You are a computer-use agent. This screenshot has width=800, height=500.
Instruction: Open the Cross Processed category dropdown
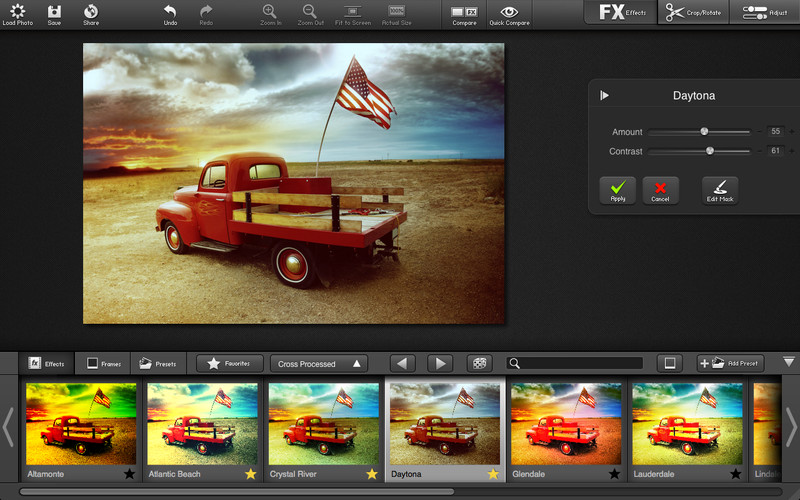(x=319, y=364)
